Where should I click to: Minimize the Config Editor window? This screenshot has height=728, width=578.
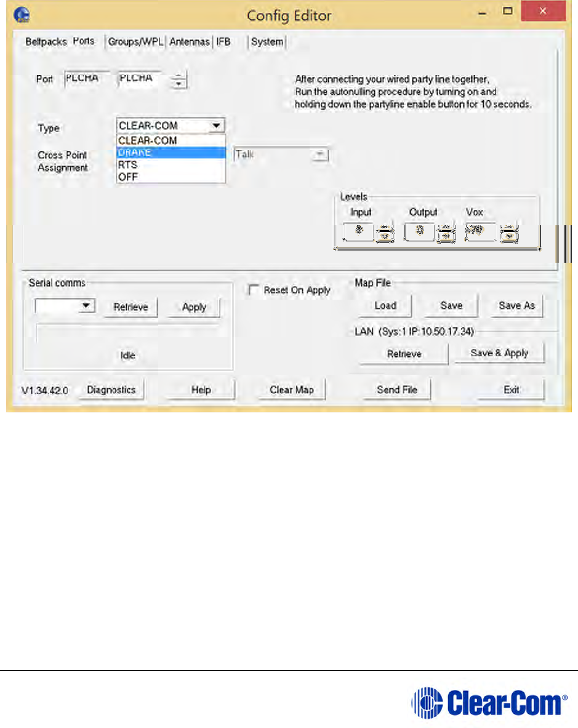coord(483,12)
